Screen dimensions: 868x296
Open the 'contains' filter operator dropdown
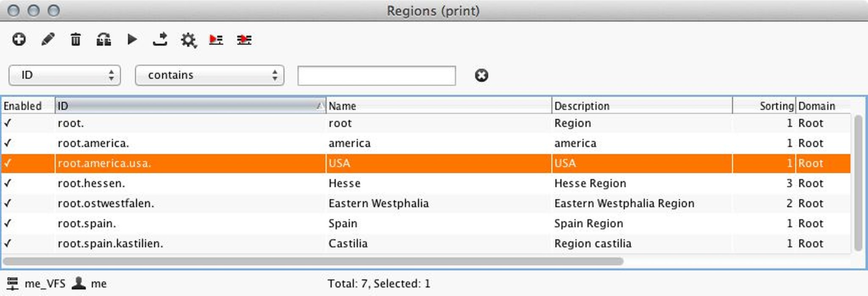click(209, 75)
